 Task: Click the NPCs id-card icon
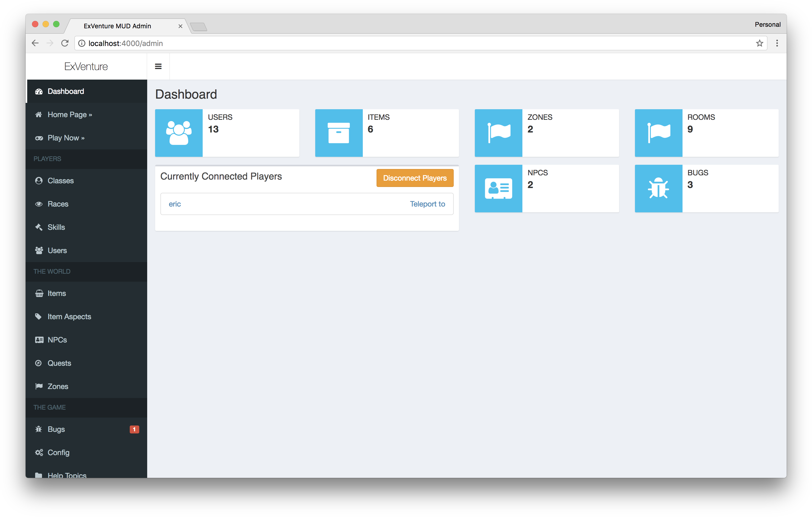coord(39,340)
